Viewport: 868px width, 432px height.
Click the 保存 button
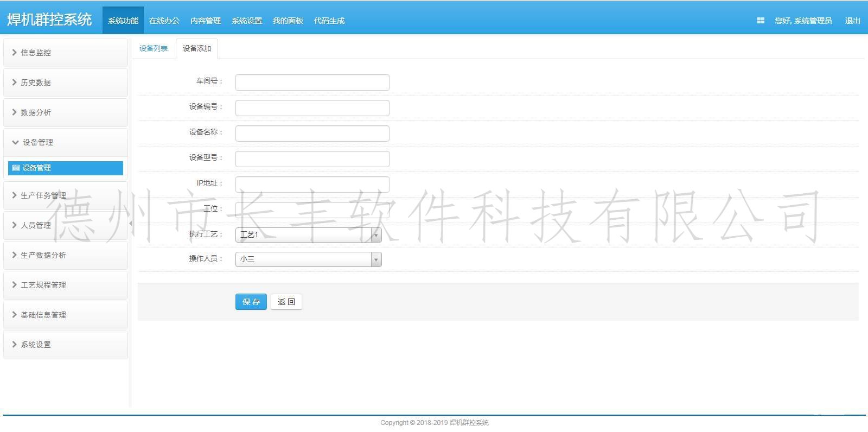click(x=251, y=302)
